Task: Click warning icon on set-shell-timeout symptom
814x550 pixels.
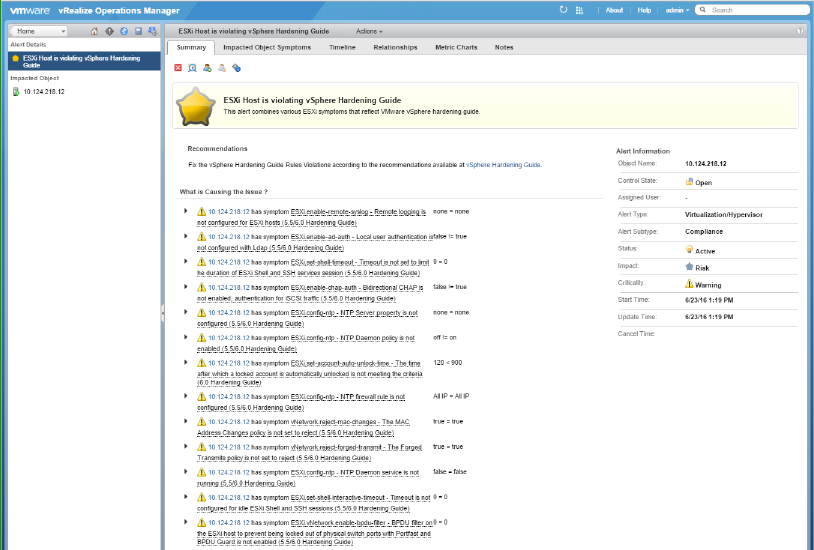Action: click(201, 262)
